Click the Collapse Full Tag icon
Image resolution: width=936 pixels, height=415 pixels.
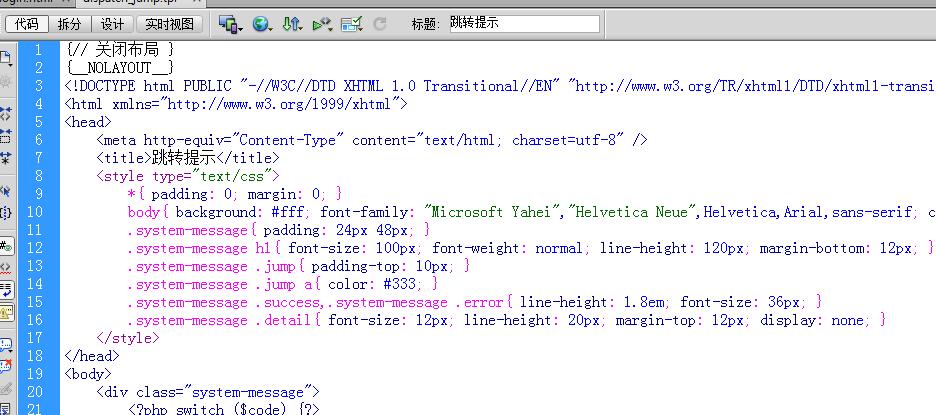point(6,114)
